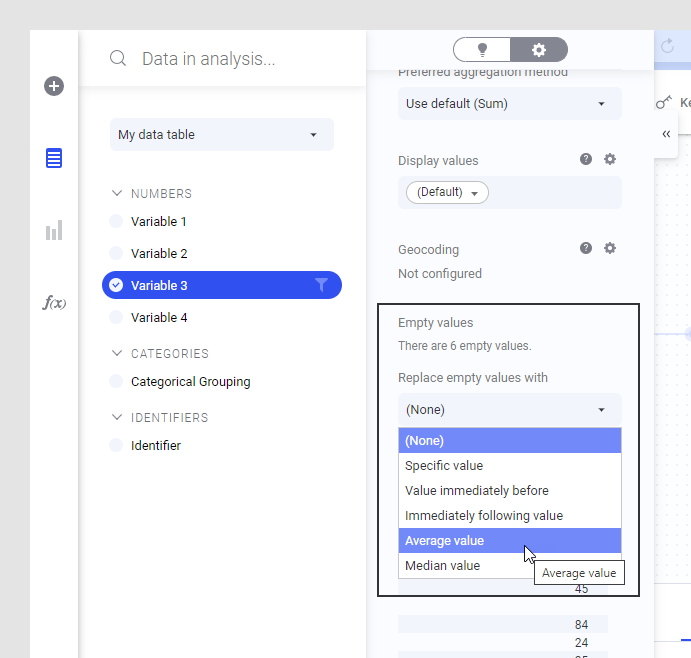This screenshot has height=658, width=691.
Task: Open the Use default (Sum) dropdown
Action: pos(510,104)
